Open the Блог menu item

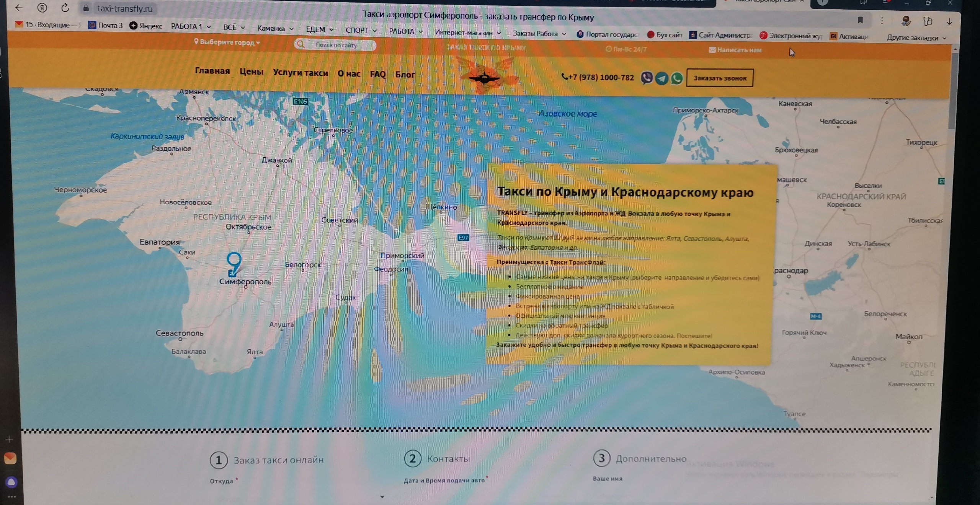point(405,74)
